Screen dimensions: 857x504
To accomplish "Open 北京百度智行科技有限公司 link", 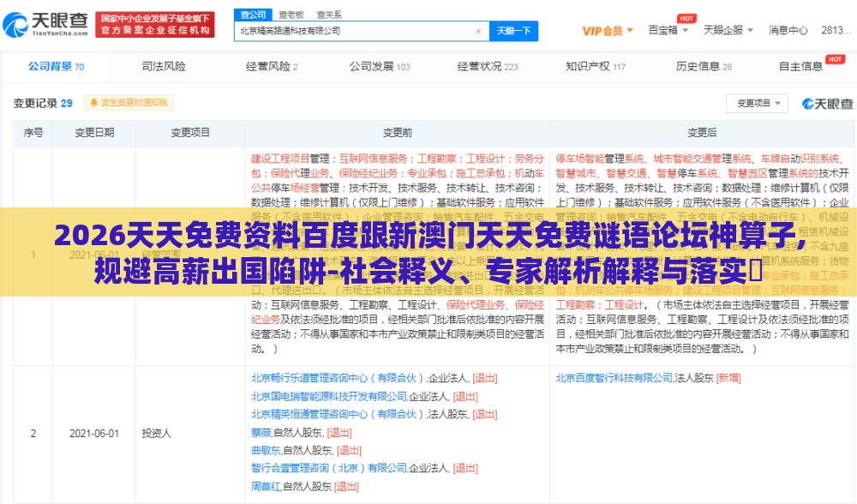I will click(x=614, y=378).
